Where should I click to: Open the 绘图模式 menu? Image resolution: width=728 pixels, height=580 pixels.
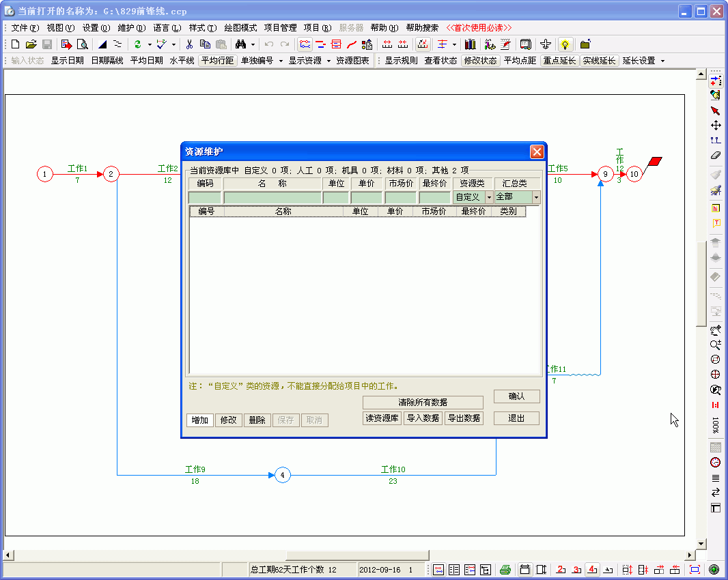pyautogui.click(x=240, y=28)
